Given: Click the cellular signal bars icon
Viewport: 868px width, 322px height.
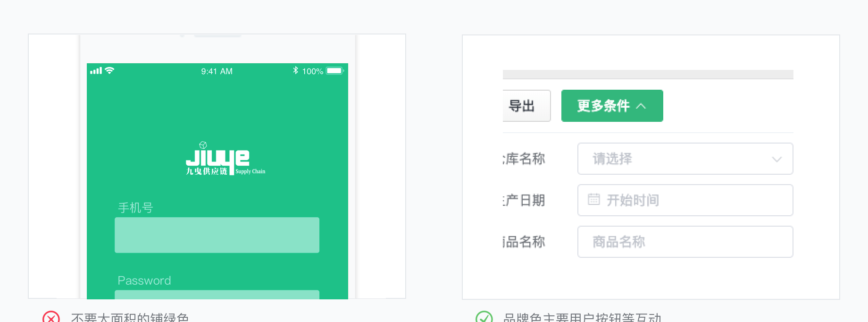Looking at the screenshot, I should click(x=96, y=71).
